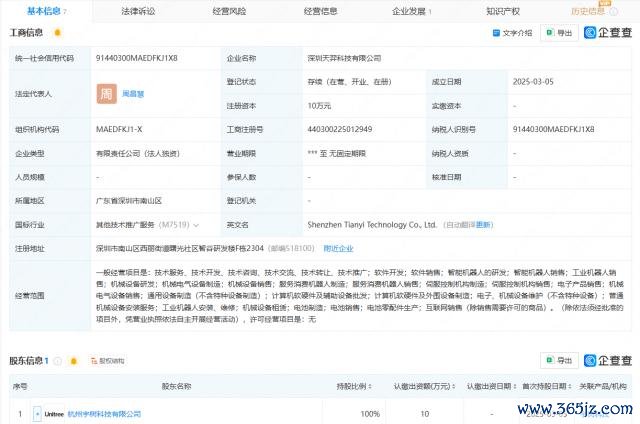
Task: Click the info icon beside 股东信息
Action: click(x=58, y=361)
